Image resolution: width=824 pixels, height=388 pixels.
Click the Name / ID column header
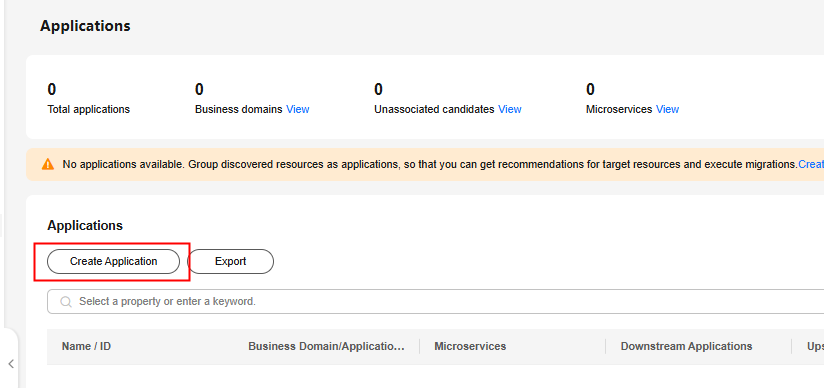[x=86, y=346]
